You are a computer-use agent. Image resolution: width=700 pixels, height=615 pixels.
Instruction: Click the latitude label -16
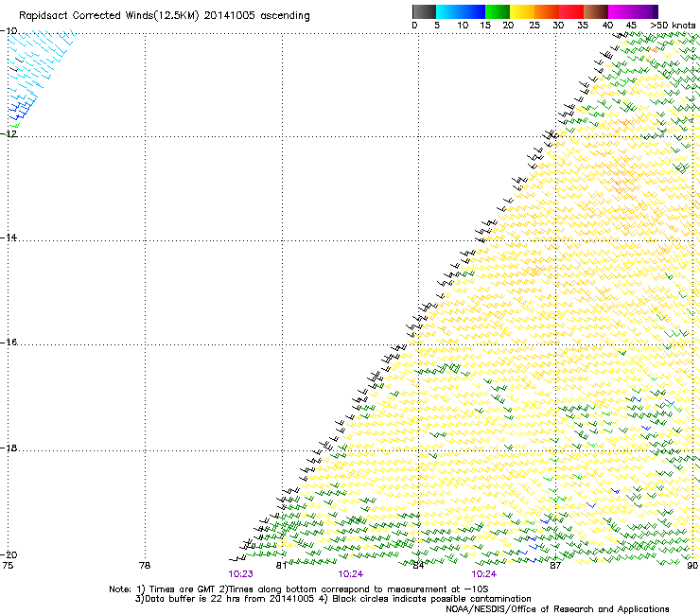(9, 343)
